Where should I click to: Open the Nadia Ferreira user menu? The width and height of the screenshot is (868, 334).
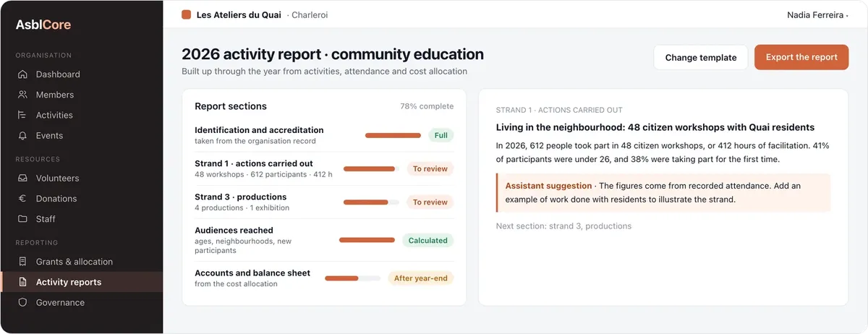[x=817, y=14]
